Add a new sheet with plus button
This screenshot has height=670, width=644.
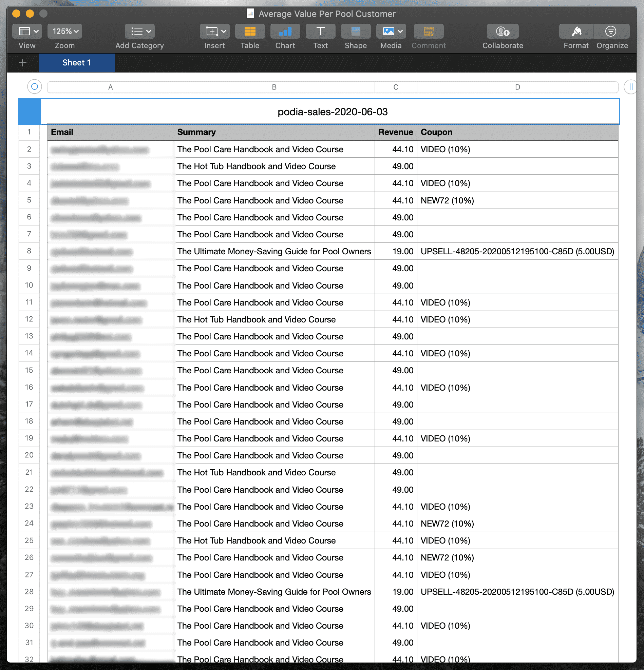coord(23,63)
